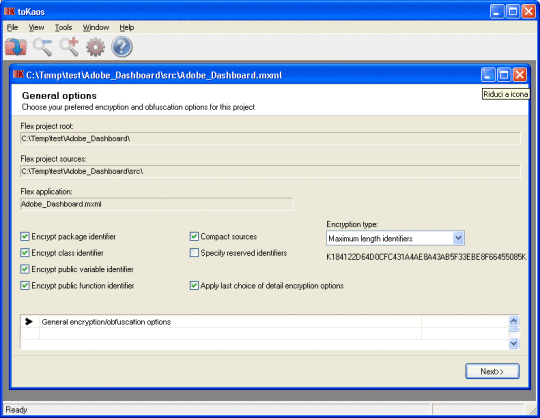Close the inner Adobe_Dashboard.mxml window

click(520, 74)
